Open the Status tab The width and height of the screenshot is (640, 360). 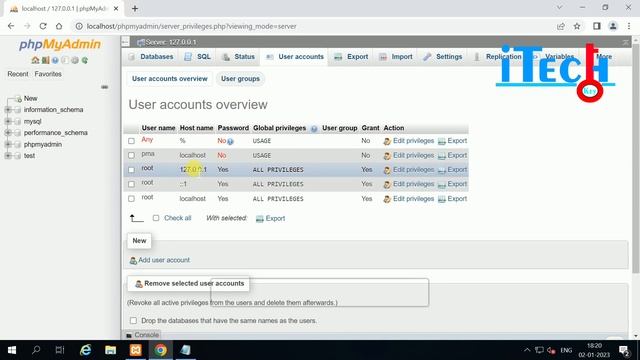[x=239, y=57]
